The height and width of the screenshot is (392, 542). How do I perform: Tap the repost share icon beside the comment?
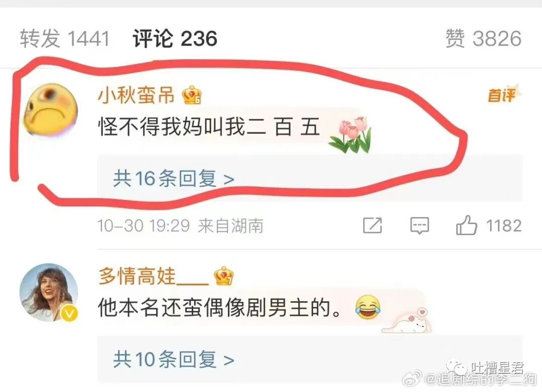pyautogui.click(x=372, y=226)
